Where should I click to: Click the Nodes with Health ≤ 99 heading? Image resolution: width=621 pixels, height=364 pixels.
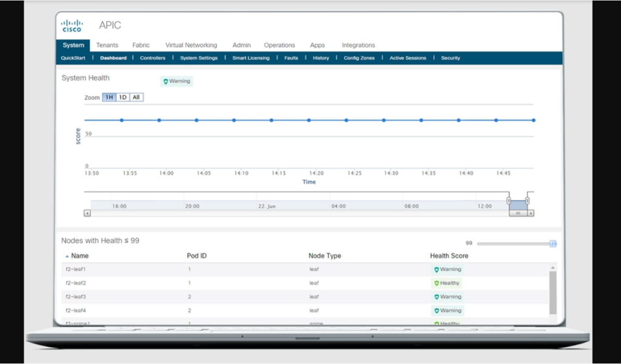click(x=100, y=240)
